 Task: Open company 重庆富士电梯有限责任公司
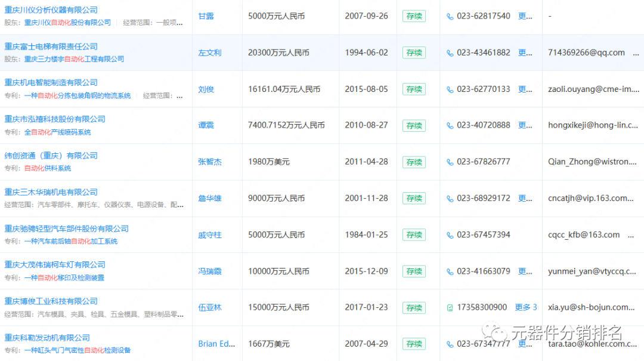(x=51, y=47)
